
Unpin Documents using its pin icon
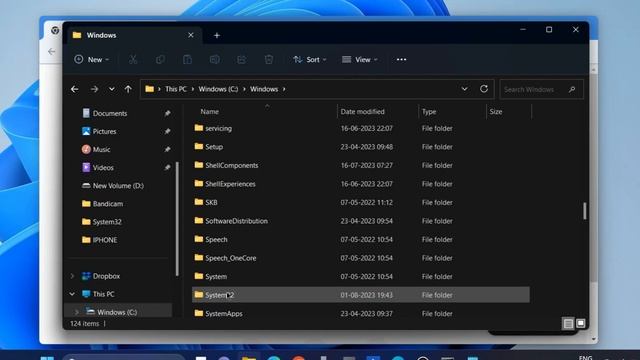[x=167, y=113]
